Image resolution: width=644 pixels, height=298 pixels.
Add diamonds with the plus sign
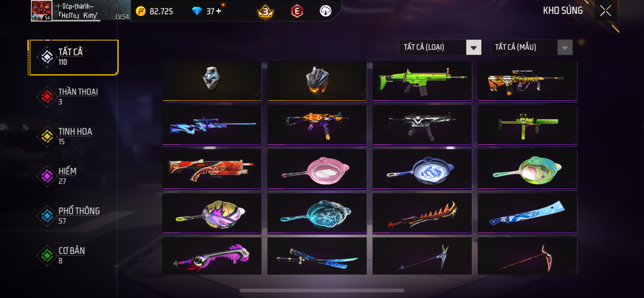(x=218, y=11)
